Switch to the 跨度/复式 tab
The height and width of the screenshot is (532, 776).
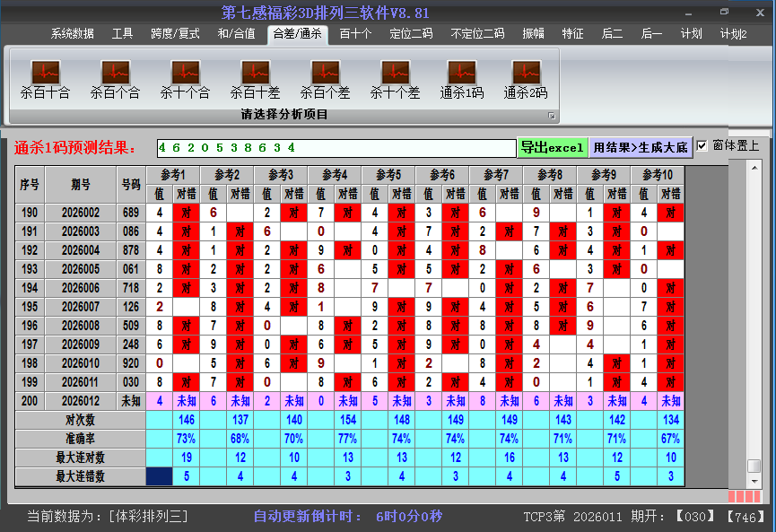175,34
